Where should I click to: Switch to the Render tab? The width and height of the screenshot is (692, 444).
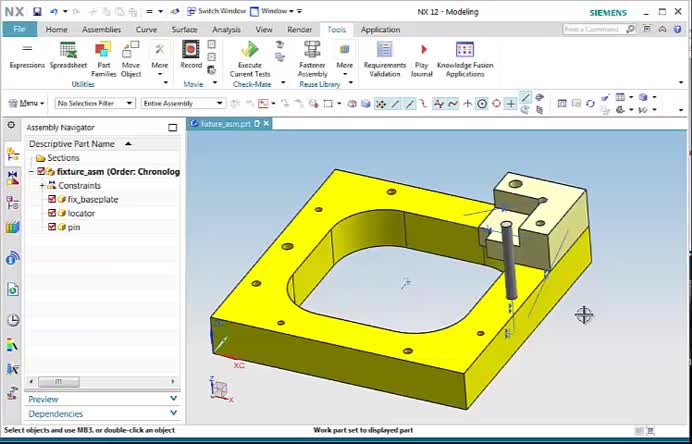coord(300,30)
